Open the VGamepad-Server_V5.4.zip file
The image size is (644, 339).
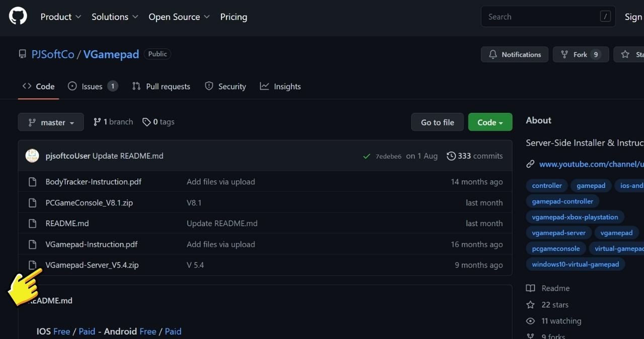point(92,265)
